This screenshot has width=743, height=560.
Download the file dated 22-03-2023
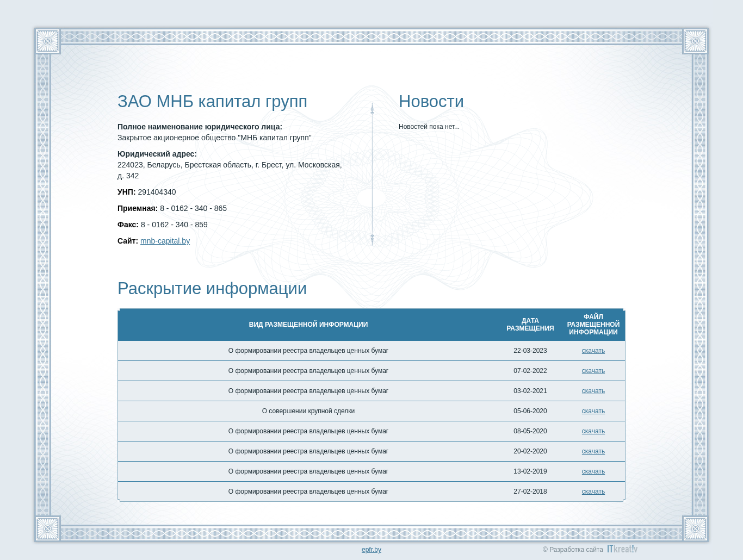coord(593,351)
